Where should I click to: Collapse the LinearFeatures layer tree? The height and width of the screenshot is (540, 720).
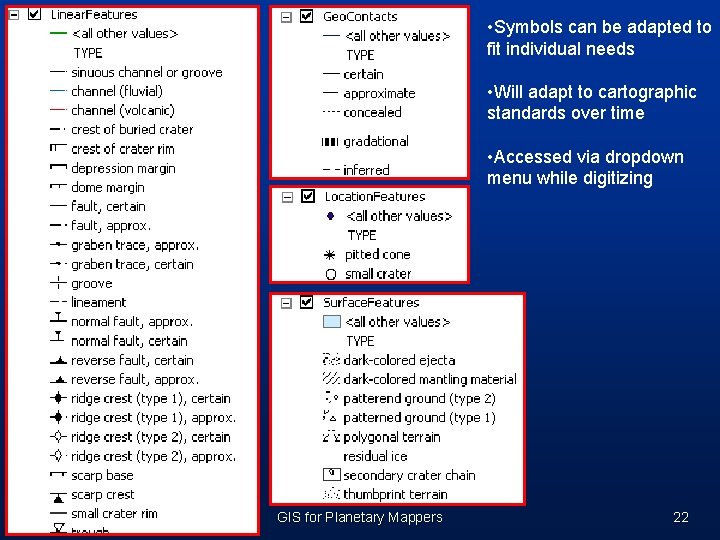pos(14,15)
